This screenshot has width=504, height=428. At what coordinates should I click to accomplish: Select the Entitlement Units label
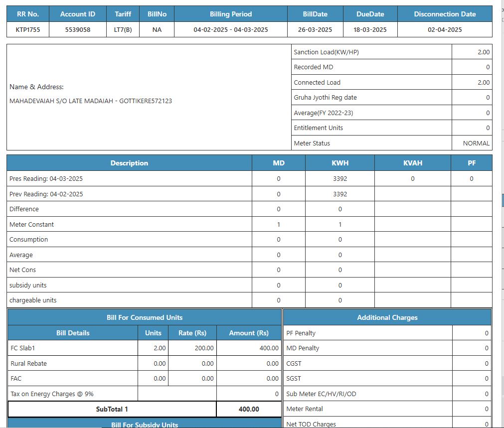318,128
